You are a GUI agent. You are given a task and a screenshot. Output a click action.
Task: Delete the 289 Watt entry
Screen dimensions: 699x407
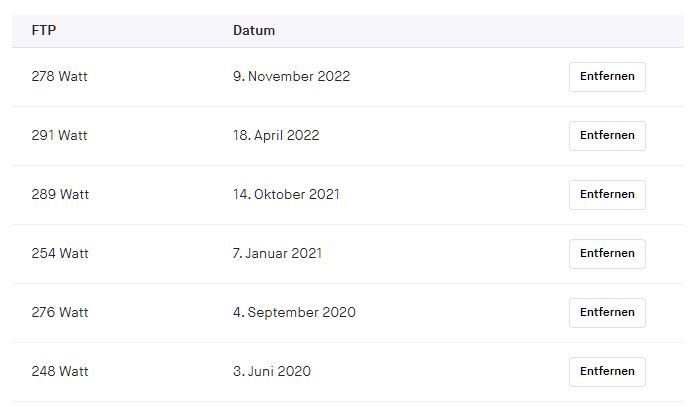point(607,195)
